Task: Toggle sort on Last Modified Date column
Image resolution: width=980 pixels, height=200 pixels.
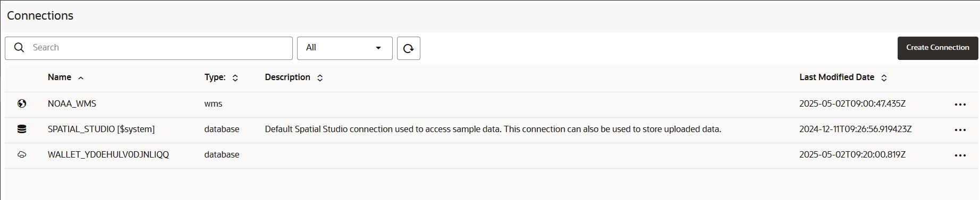Action: click(884, 78)
